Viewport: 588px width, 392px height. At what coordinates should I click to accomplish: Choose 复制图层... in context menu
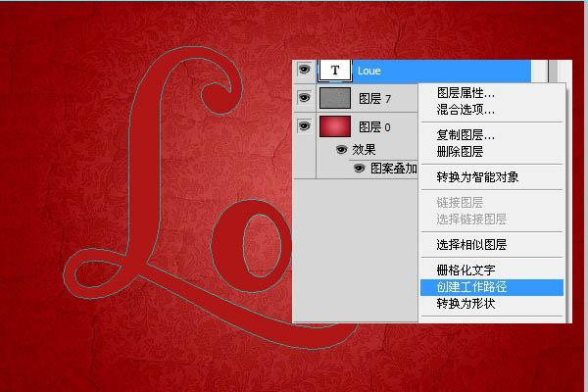[x=465, y=134]
